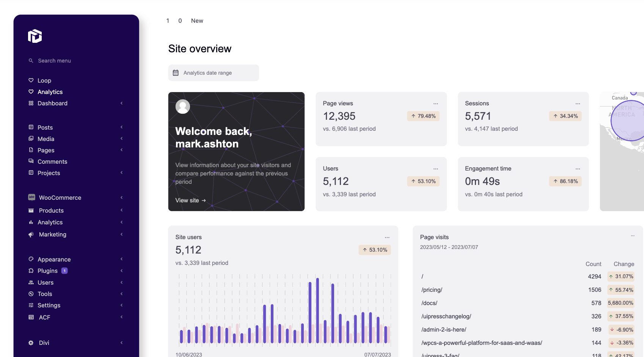
Task: Click the calendar icon for date range
Action: [176, 73]
